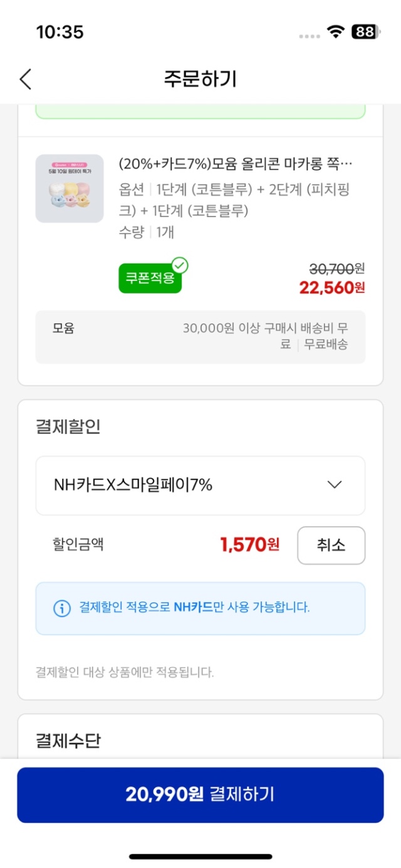Tap the NH카드 notice banner
Viewport: 401px width, 868px height.
point(200,608)
